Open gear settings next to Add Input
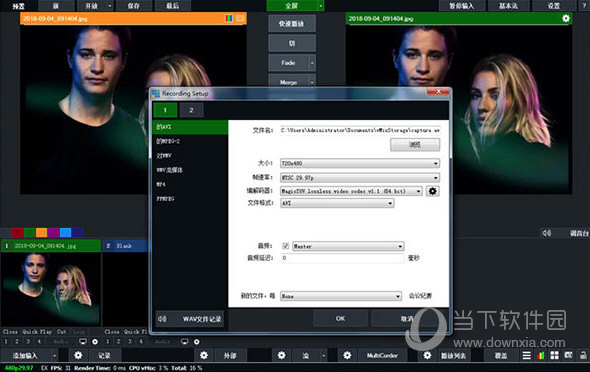 78,355
